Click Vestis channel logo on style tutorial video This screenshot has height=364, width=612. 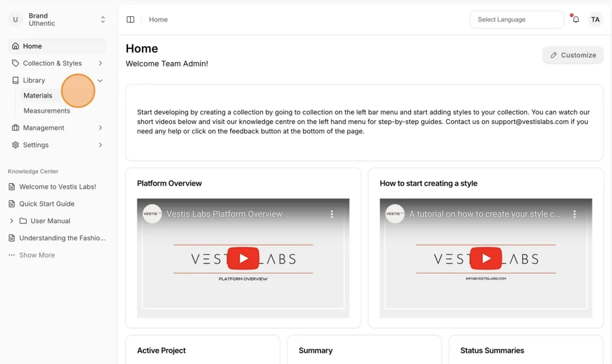point(395,214)
